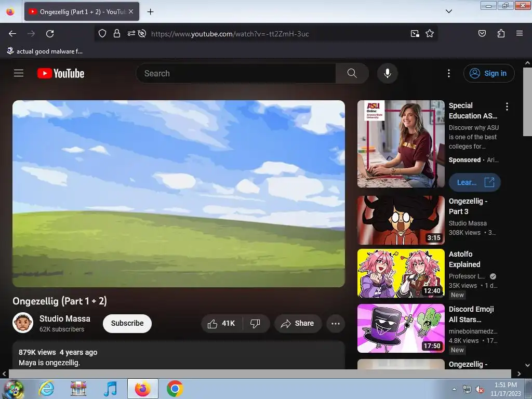This screenshot has height=399, width=532.
Task: Open the network tray icon
Action: (x=467, y=390)
